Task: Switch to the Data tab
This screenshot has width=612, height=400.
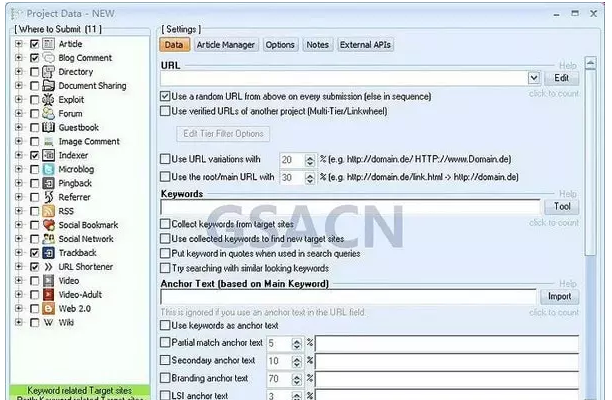Action: [x=174, y=45]
